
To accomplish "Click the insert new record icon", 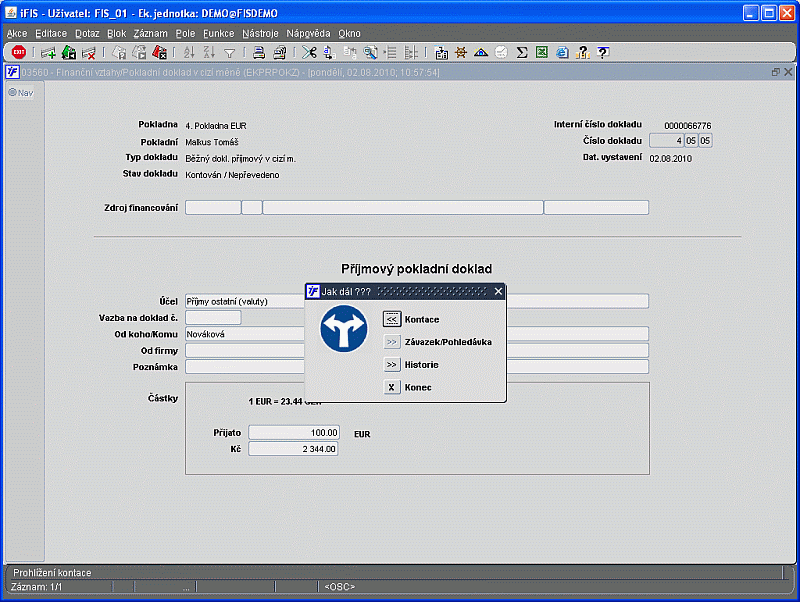I will [x=48, y=52].
